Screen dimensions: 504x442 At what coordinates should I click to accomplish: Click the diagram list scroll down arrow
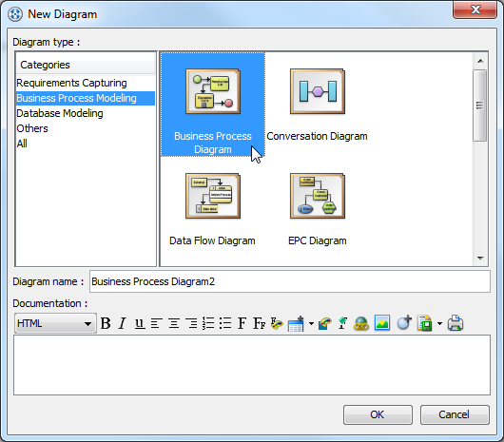tap(480, 258)
